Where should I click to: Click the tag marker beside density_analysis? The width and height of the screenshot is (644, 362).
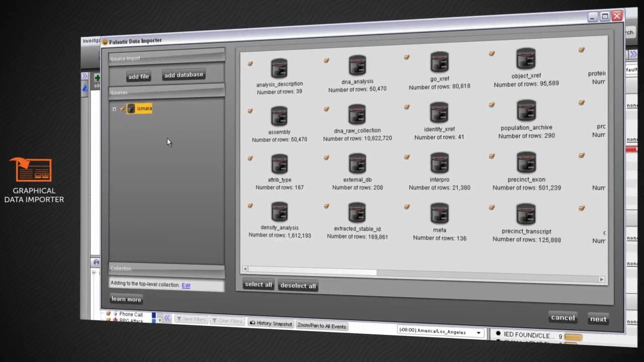click(250, 206)
